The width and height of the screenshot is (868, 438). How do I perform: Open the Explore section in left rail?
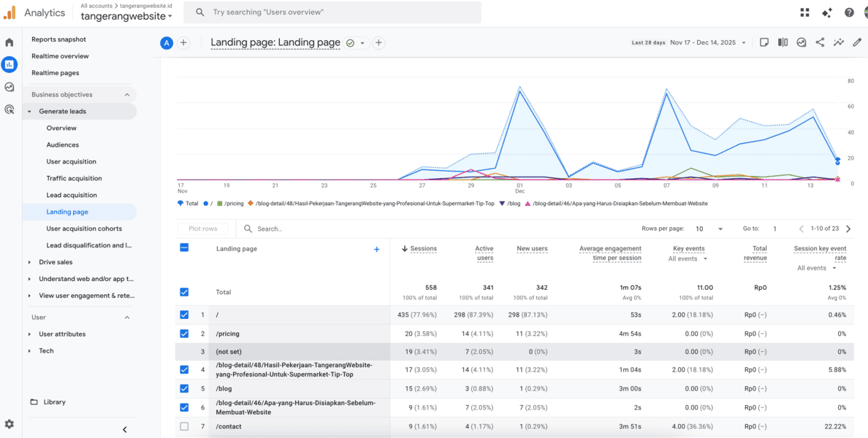[9, 87]
